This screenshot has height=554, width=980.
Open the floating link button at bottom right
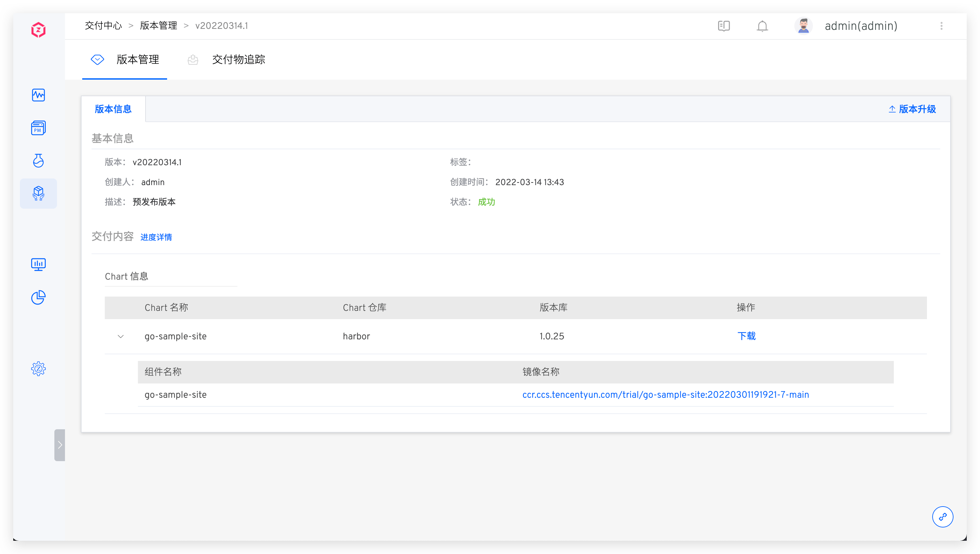tap(943, 517)
